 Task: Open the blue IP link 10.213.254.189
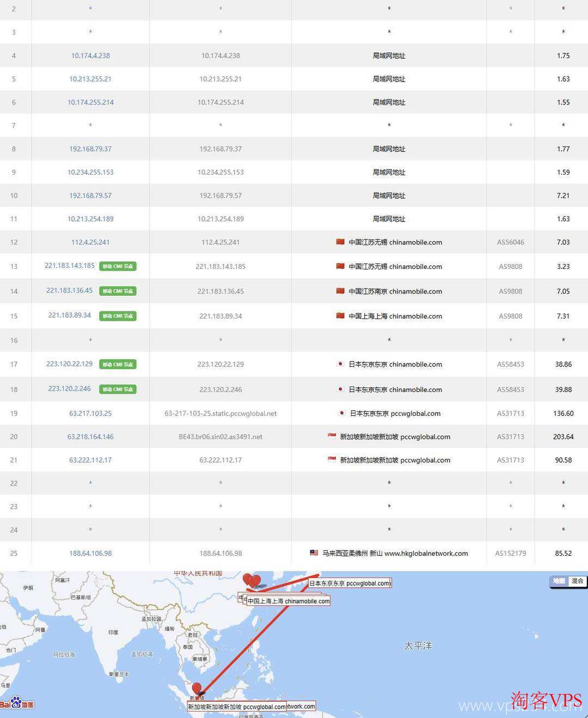(90, 219)
